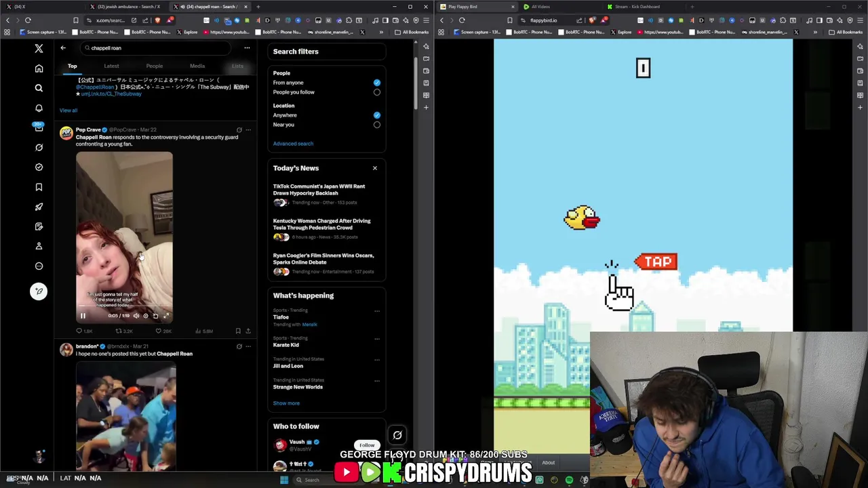The height and width of the screenshot is (488, 868).
Task: Open the Advanced search link
Action: coord(293,144)
